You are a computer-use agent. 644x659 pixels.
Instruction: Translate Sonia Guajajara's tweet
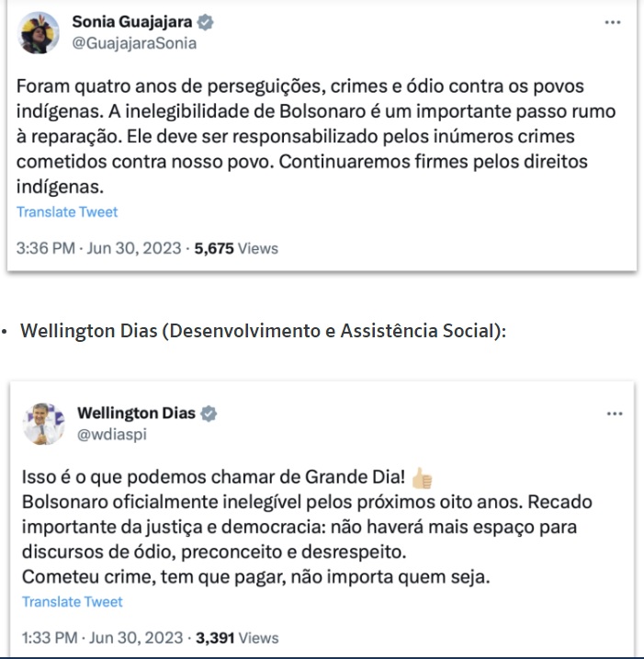point(67,211)
